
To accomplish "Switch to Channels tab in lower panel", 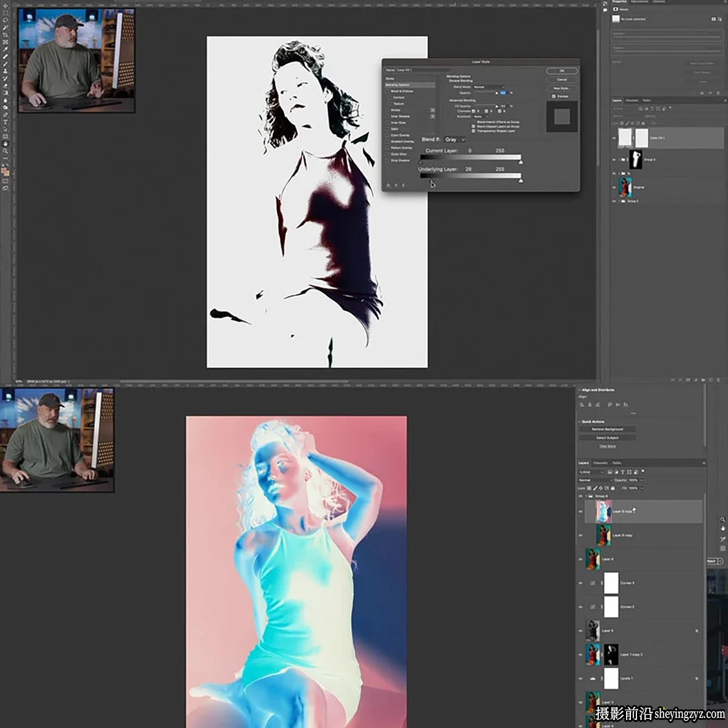I will (601, 463).
